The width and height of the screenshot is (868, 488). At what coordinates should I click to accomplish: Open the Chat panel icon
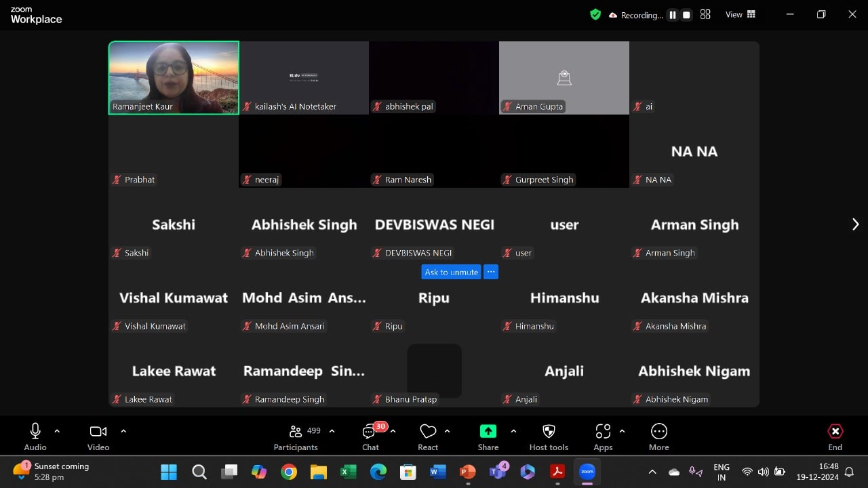(370, 432)
